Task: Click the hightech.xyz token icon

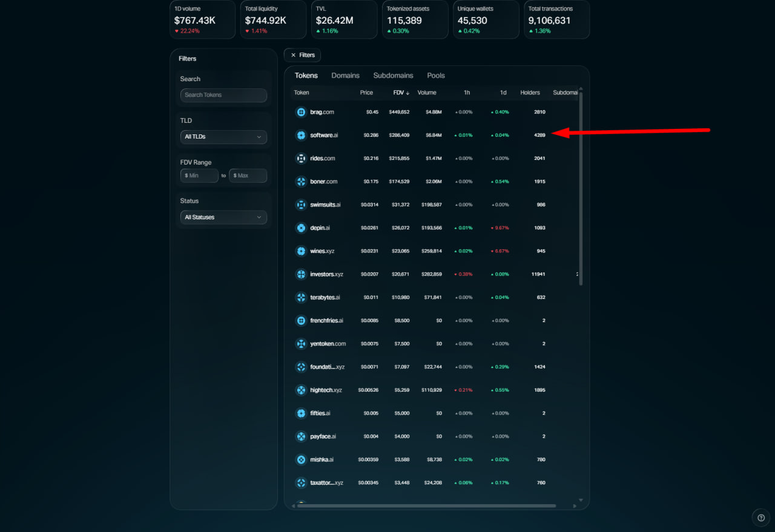Action: 301,390
